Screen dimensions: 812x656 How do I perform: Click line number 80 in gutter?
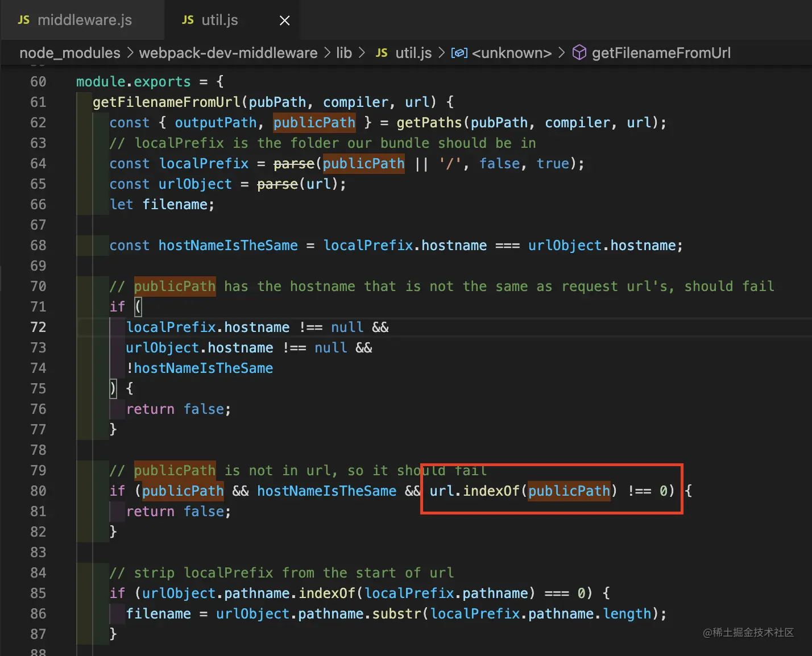38,491
